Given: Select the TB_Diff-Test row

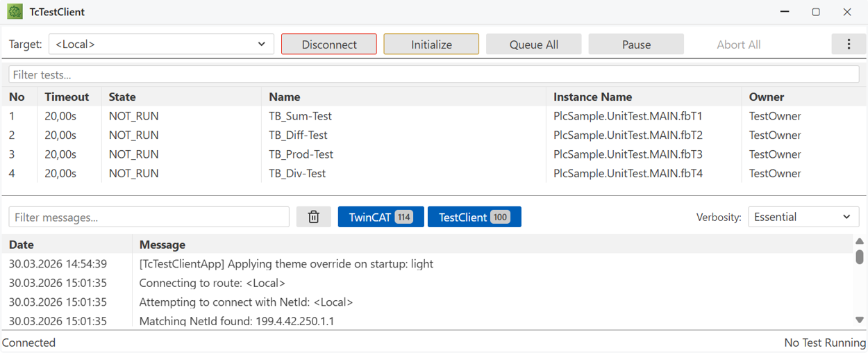Looking at the screenshot, I should pos(434,135).
